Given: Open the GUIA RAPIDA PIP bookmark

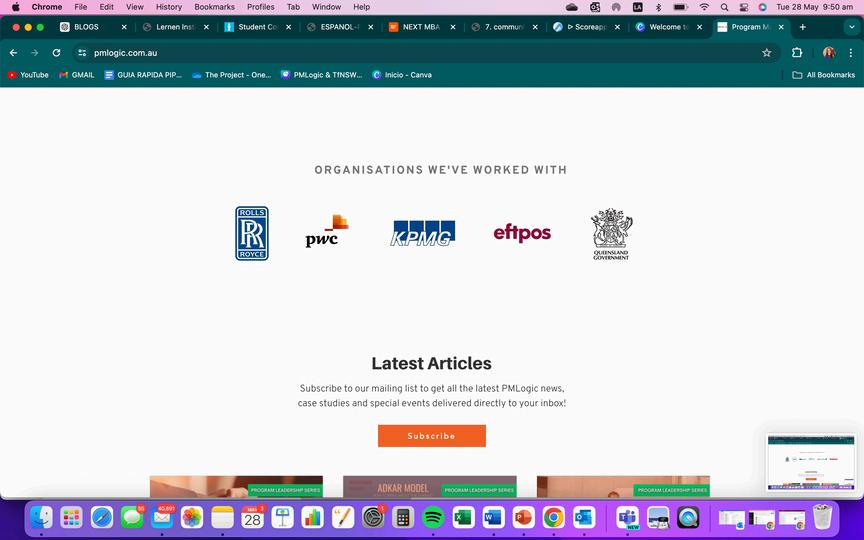Looking at the screenshot, I should pos(143,75).
